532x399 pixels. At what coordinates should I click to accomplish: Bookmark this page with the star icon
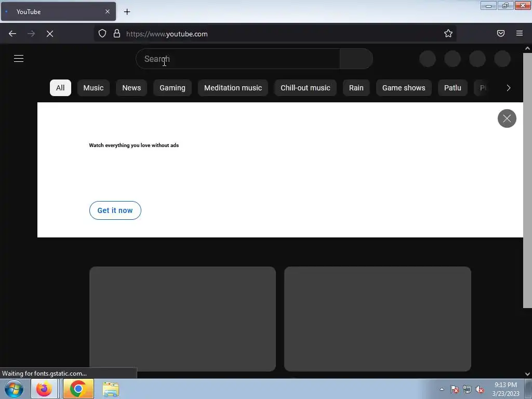tap(448, 33)
